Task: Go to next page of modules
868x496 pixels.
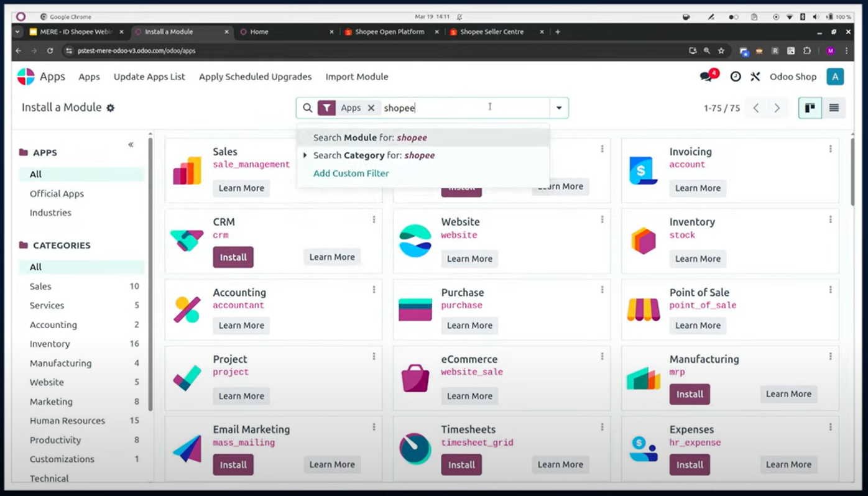Action: pyautogui.click(x=777, y=108)
